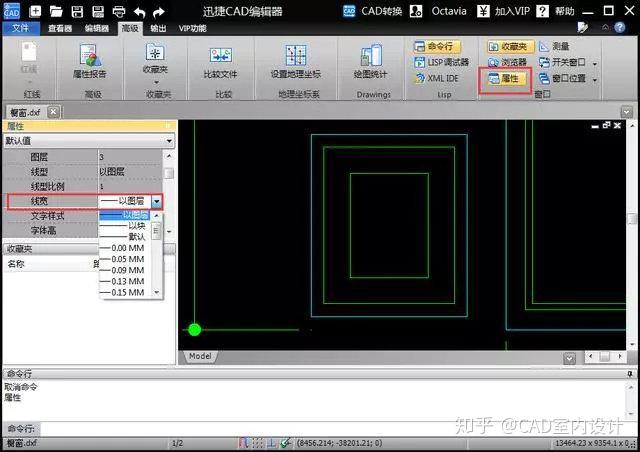
Task: Choose 0.13 MM lineweight option
Action: pos(125,281)
